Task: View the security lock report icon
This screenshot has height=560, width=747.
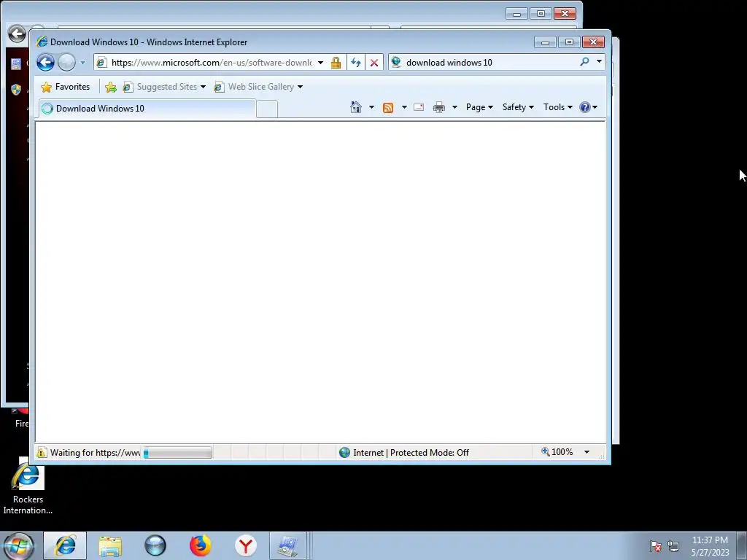Action: click(x=336, y=63)
